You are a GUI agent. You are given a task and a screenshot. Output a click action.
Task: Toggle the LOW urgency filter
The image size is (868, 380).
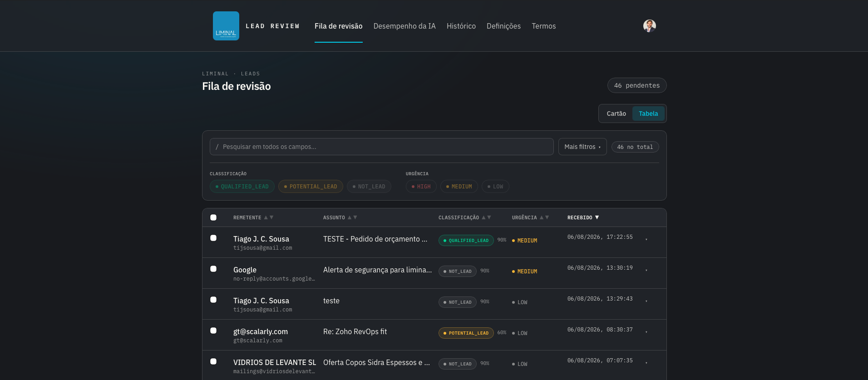click(x=495, y=187)
